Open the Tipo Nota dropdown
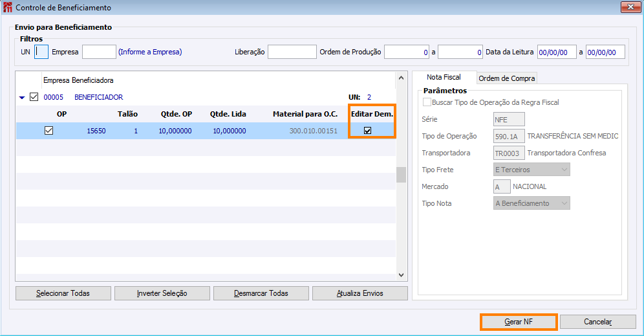Viewport: 644px width, 336px height. point(531,203)
